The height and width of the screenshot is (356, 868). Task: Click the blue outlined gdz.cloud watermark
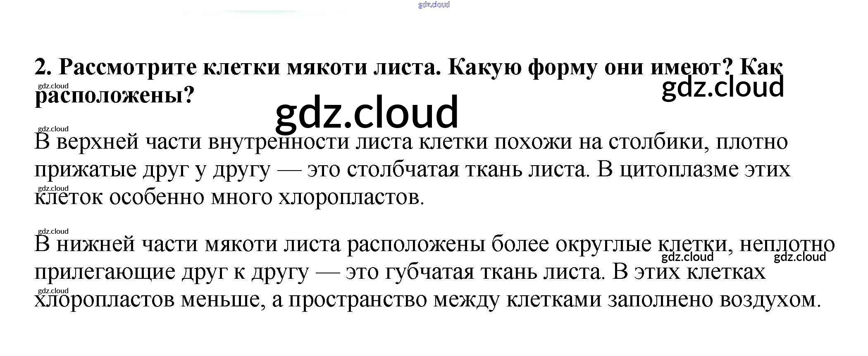[434, 5]
